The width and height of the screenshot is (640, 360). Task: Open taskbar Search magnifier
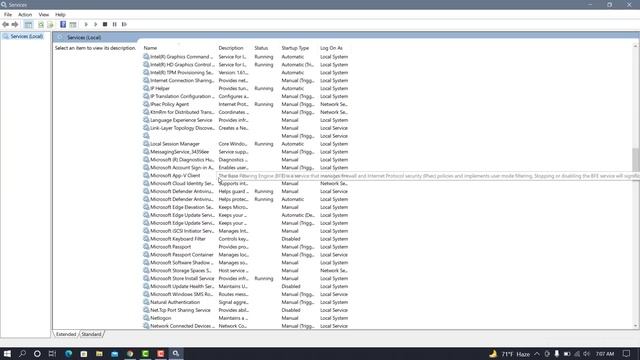[x=22, y=353]
